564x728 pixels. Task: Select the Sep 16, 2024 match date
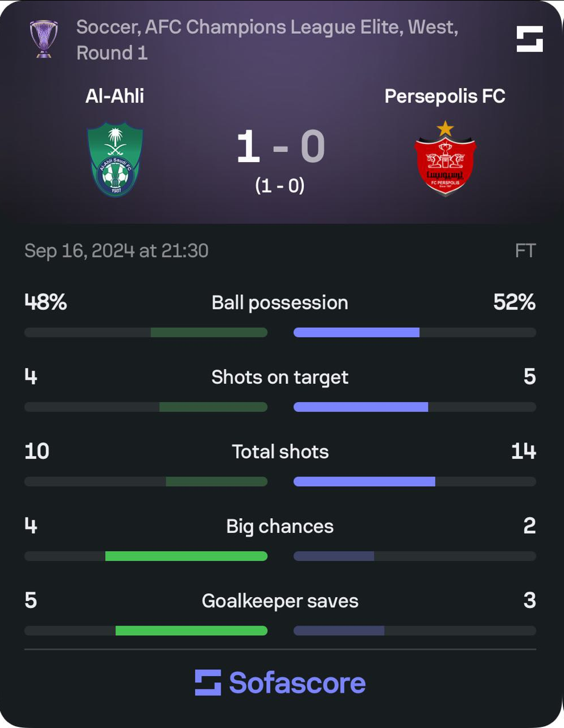pyautogui.click(x=116, y=250)
